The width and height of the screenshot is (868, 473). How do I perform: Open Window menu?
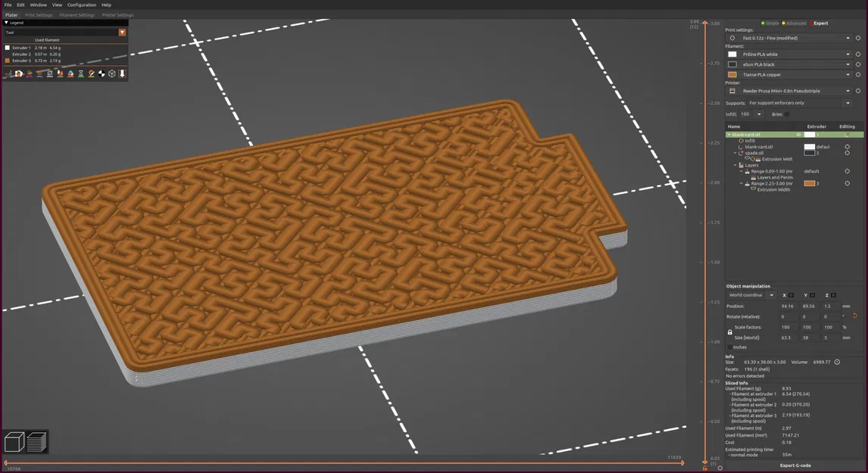click(38, 5)
